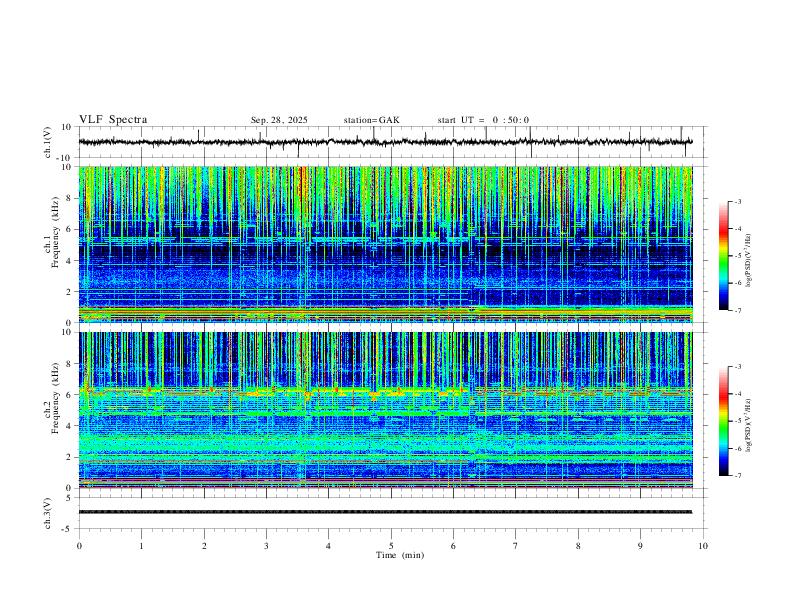Click the "station=GAK" label
792x612 pixels.
pos(371,120)
